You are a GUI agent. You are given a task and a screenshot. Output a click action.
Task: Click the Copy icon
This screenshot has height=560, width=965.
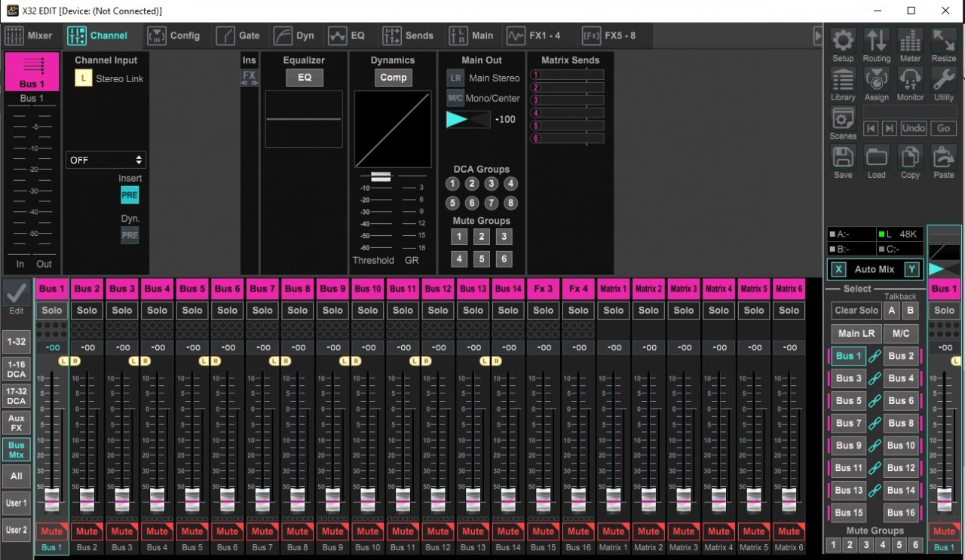click(910, 157)
